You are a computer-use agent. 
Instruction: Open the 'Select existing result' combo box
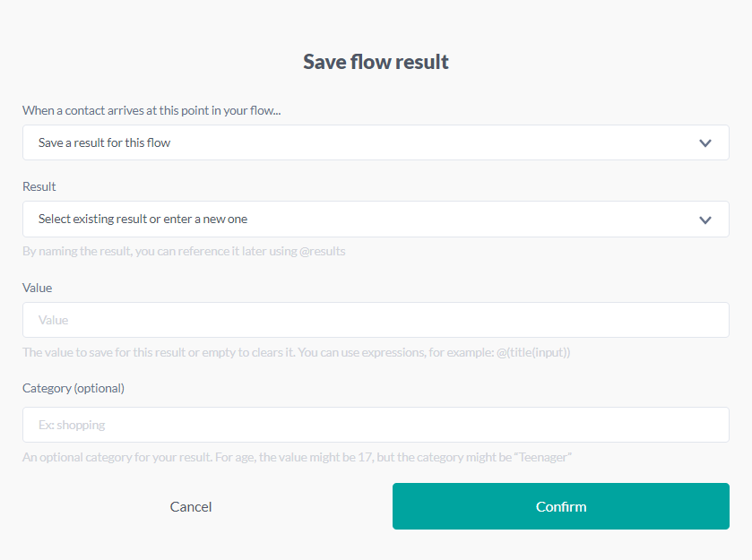(x=359, y=220)
